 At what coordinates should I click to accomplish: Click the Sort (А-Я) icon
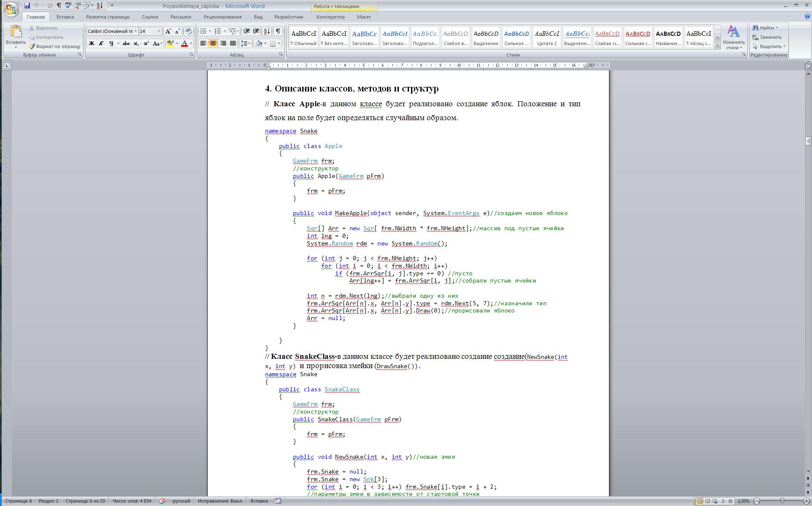pyautogui.click(x=267, y=31)
